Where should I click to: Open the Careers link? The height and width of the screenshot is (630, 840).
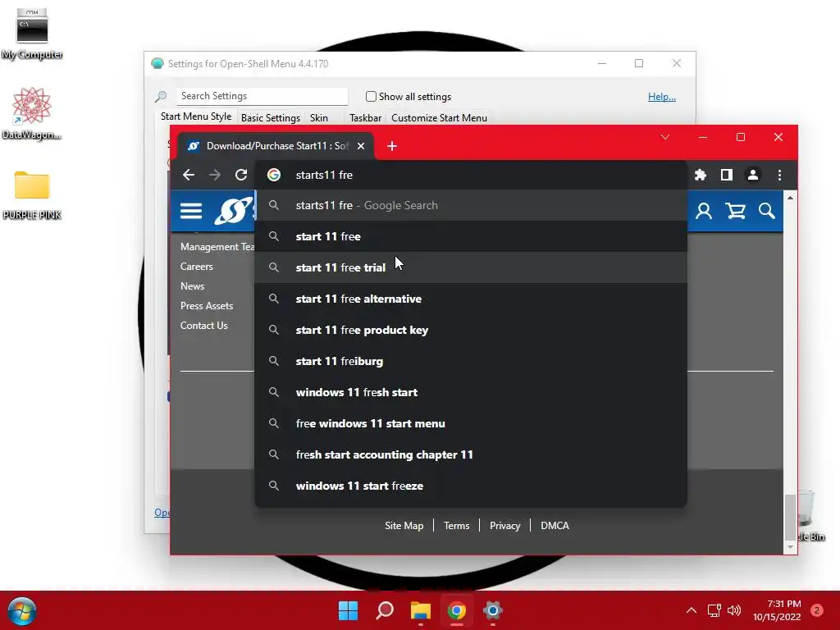tap(197, 267)
